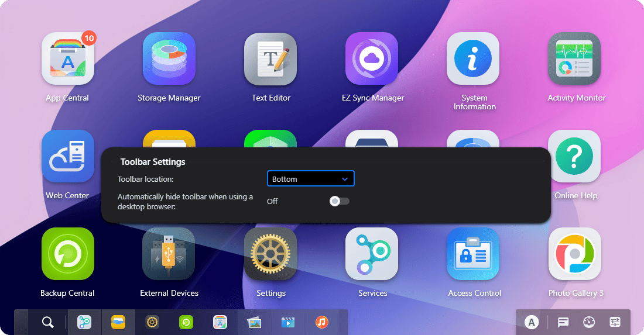Screen dimensions: 644x335
Task: Open the messages notification icon
Action: pos(563,322)
